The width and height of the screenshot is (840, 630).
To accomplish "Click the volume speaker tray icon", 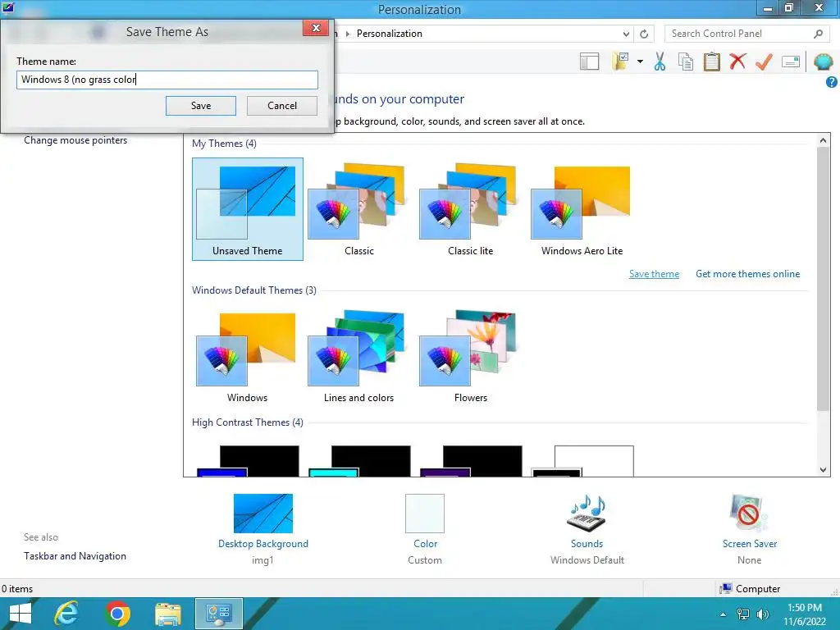I will [x=762, y=614].
